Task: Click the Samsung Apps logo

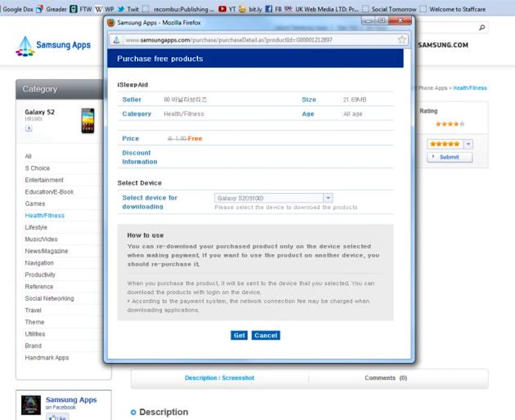Action: coord(53,46)
